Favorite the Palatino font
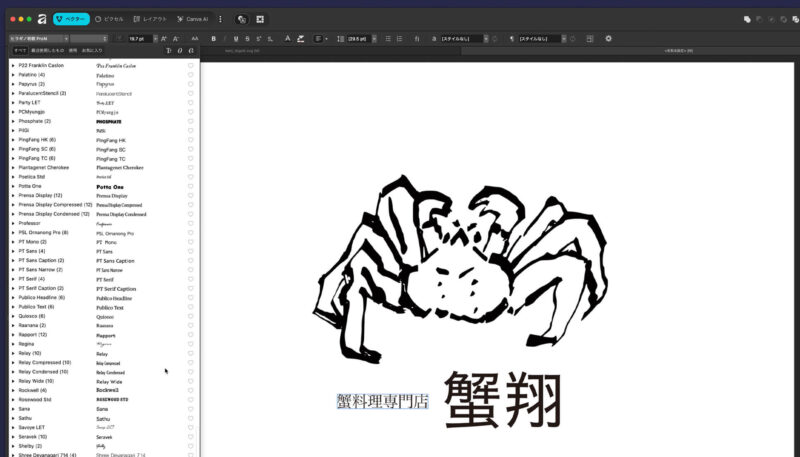Image resolution: width=800 pixels, height=457 pixels. pyautogui.click(x=190, y=75)
